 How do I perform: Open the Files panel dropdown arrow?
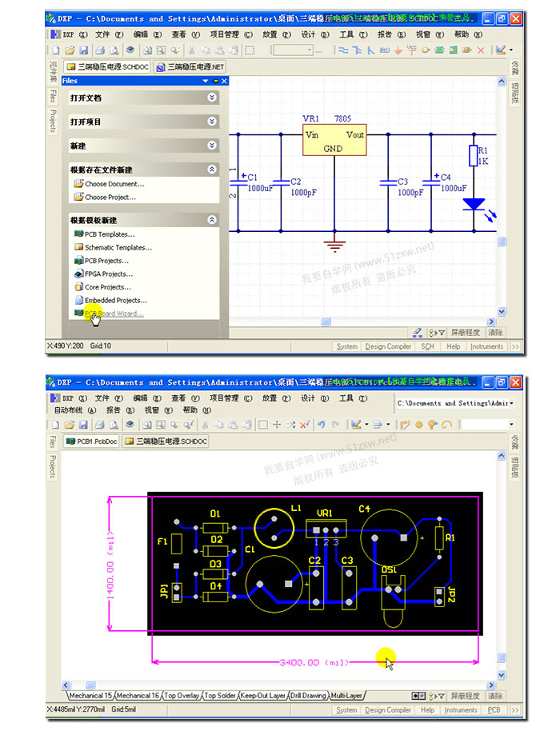206,81
